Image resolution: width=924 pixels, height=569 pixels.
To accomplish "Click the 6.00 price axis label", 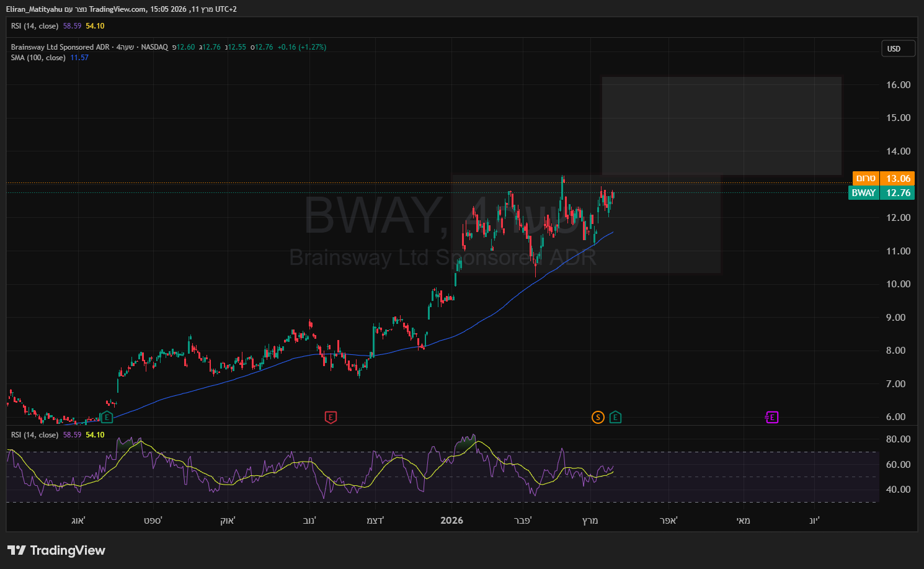I will point(896,417).
